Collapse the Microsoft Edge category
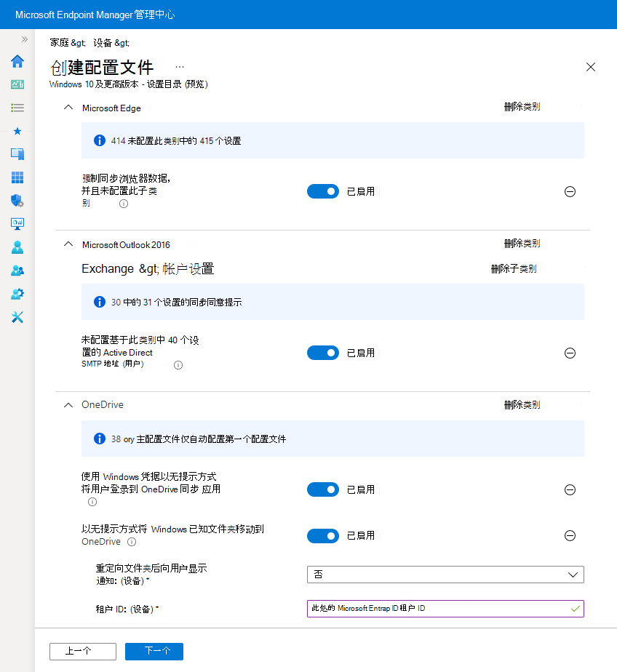The height and width of the screenshot is (672, 617). (x=68, y=105)
